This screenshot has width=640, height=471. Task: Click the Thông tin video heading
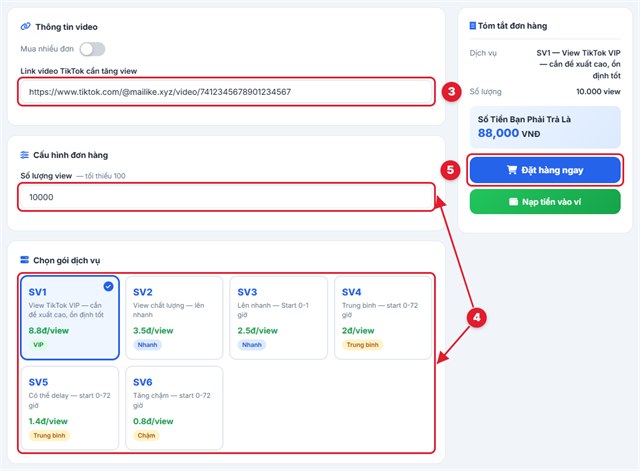pos(67,27)
